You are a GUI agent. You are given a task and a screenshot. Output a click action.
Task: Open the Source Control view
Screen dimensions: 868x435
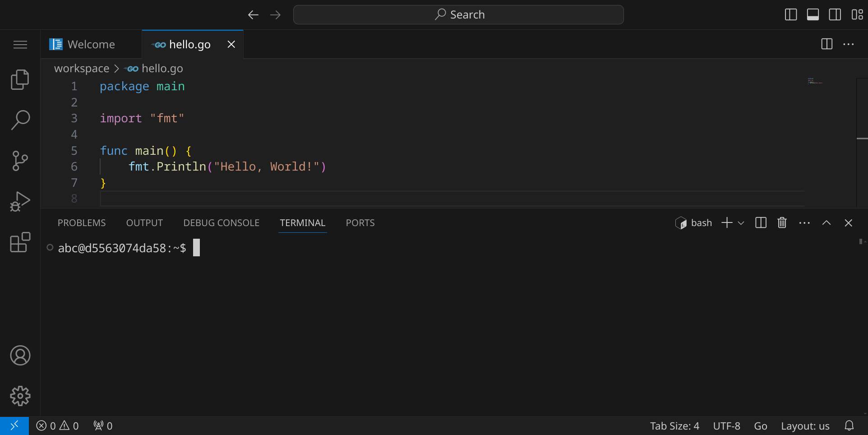click(x=20, y=161)
